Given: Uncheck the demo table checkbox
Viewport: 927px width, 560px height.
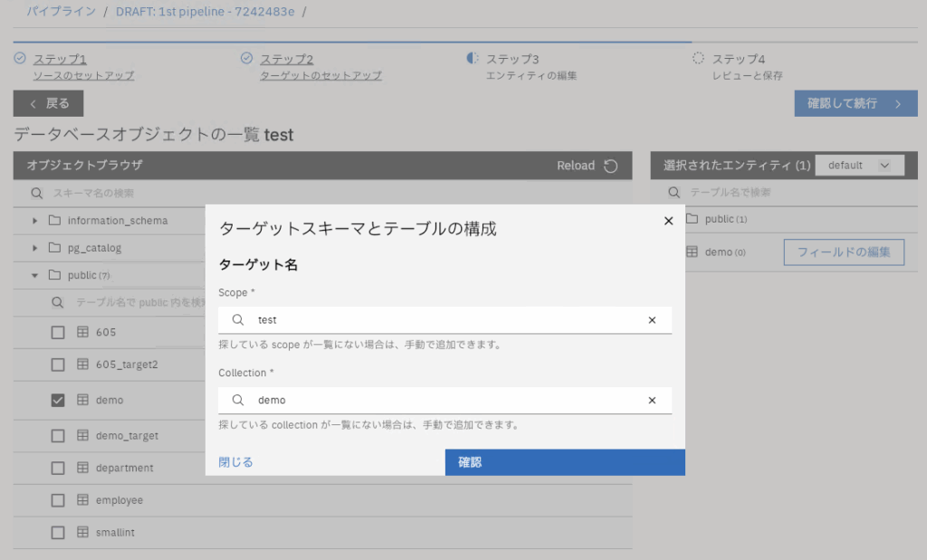Looking at the screenshot, I should tap(58, 400).
